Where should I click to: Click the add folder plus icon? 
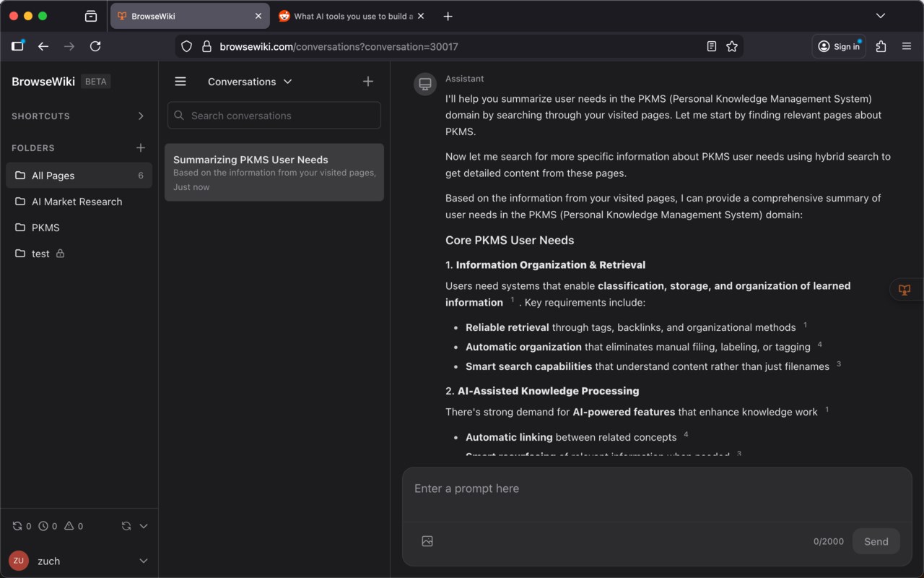(x=141, y=148)
